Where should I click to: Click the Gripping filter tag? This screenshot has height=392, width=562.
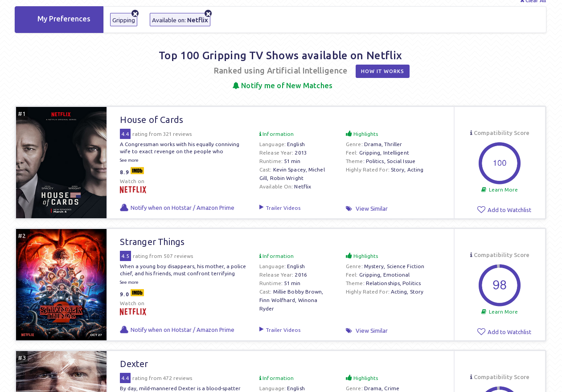click(x=123, y=20)
